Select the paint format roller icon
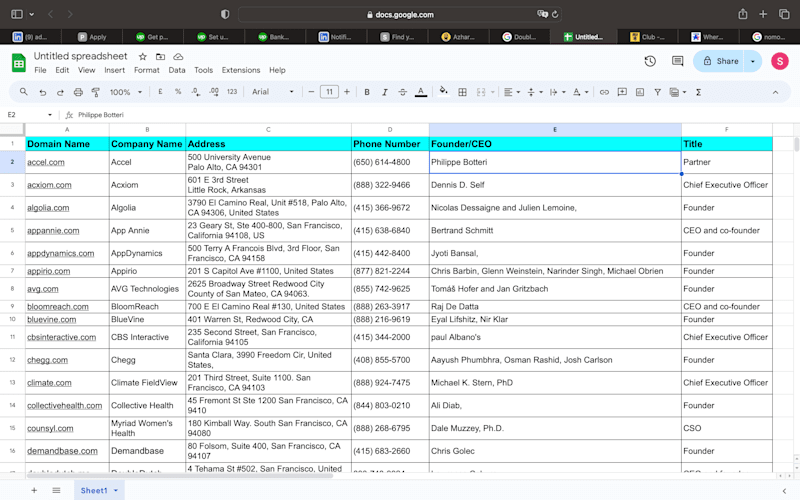800x500 pixels. [x=95, y=92]
